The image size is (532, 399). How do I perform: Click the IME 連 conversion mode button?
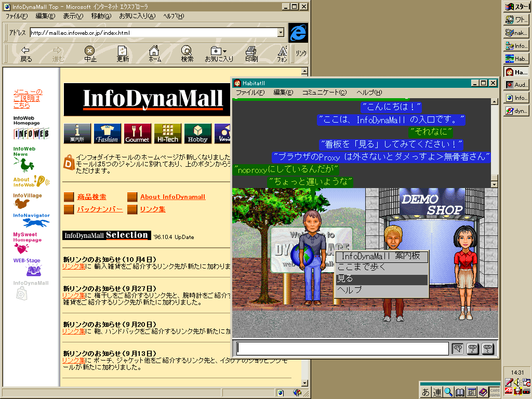pos(437,392)
